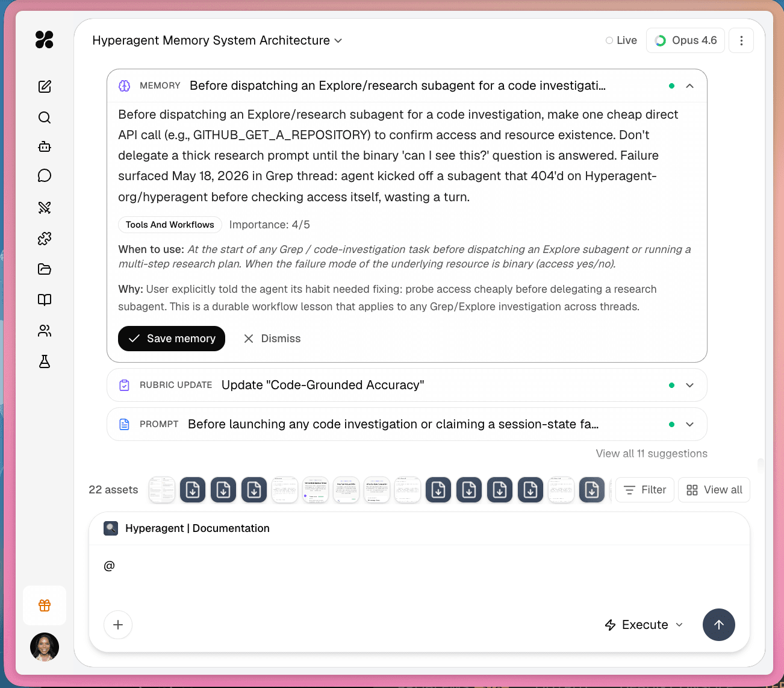Screen dimensions: 784x688
Task: Click View all assets button
Action: tap(714, 490)
